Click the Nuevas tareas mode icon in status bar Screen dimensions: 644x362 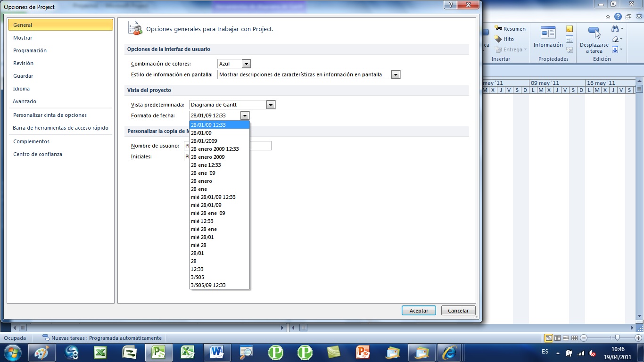pyautogui.click(x=46, y=338)
